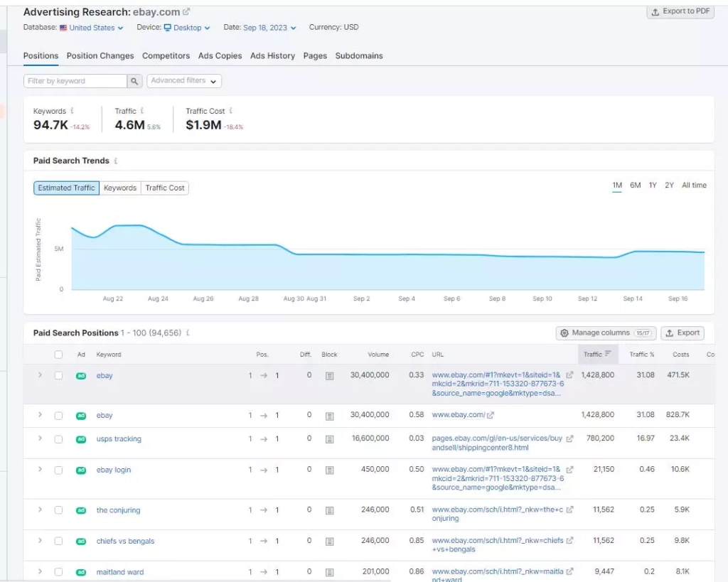
Task: Click ad badge icon in usps tracking row
Action: coord(81,439)
